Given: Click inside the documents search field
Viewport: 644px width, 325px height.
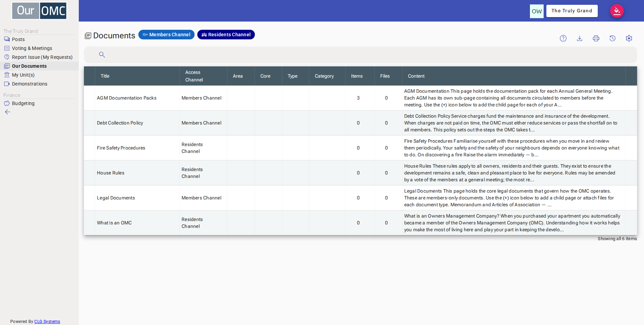Looking at the screenshot, I should [x=360, y=55].
